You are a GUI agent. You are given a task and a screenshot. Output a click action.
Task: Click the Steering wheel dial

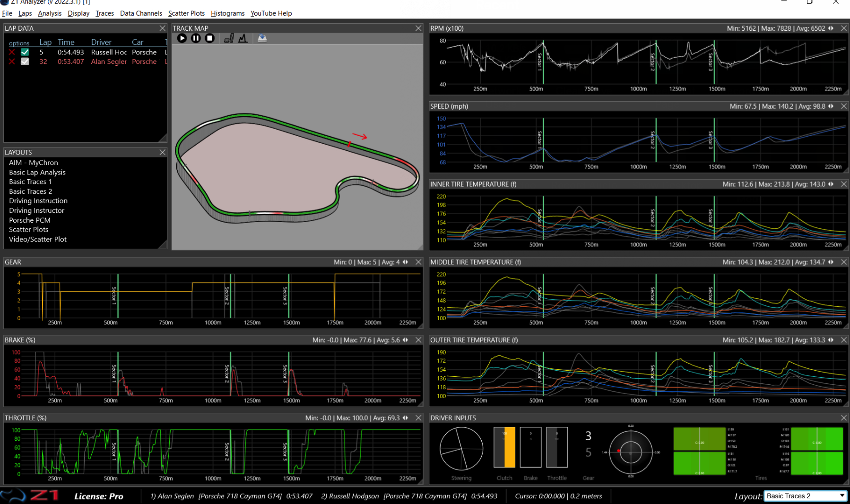pyautogui.click(x=461, y=449)
